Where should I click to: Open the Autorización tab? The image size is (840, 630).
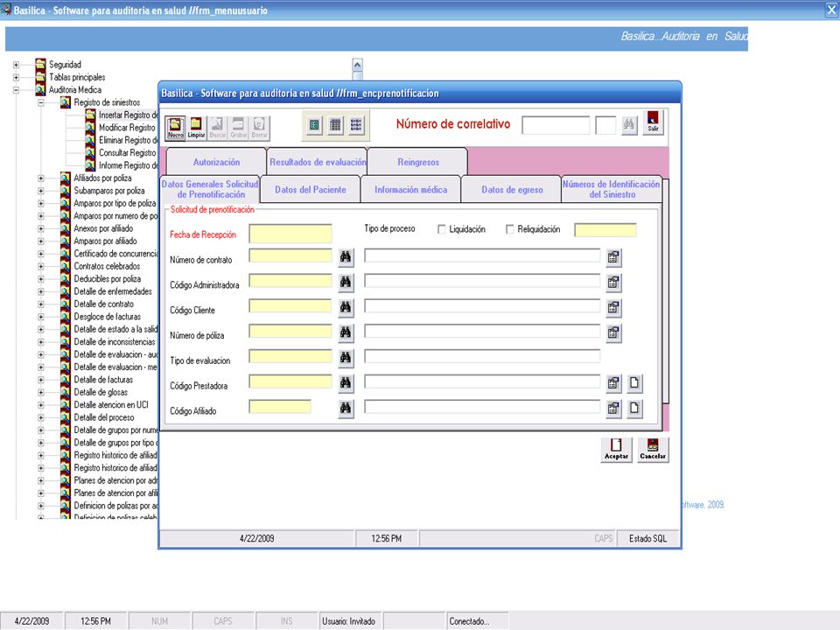[216, 162]
